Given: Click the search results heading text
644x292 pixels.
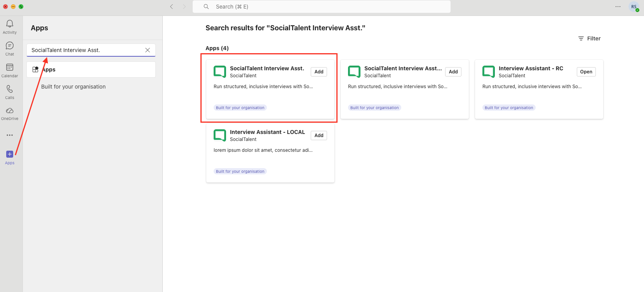Looking at the screenshot, I should point(285,28).
